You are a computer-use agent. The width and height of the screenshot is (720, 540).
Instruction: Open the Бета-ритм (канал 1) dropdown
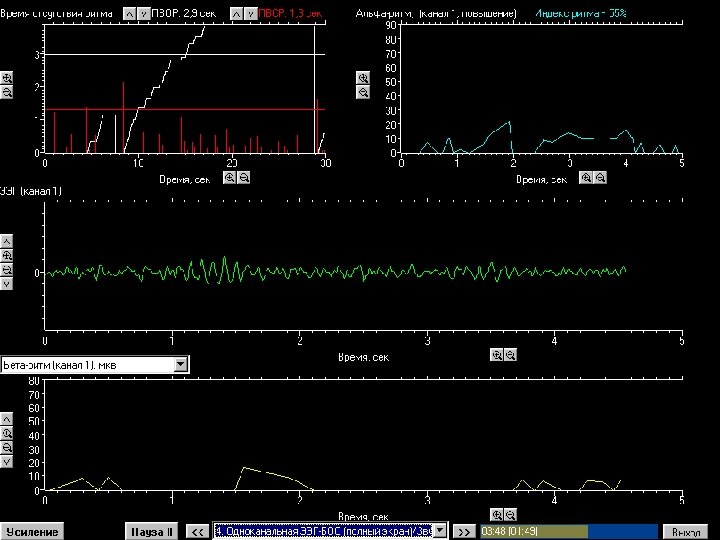click(181, 365)
